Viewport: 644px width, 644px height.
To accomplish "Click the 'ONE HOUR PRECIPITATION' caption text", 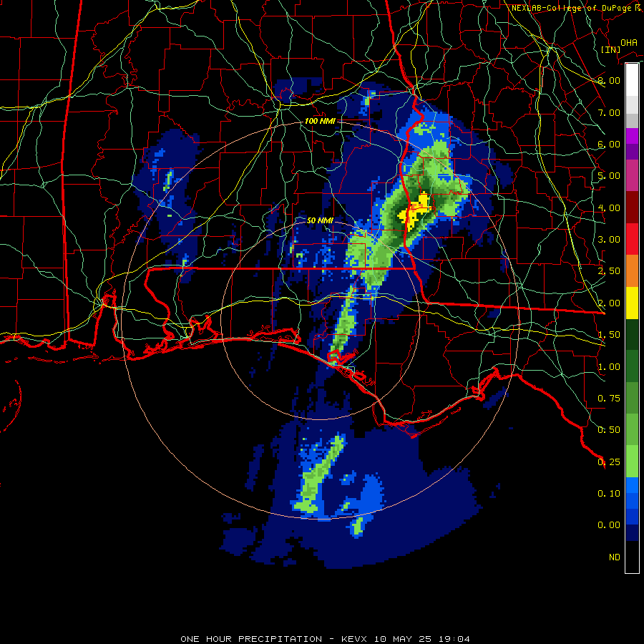I will (251, 639).
